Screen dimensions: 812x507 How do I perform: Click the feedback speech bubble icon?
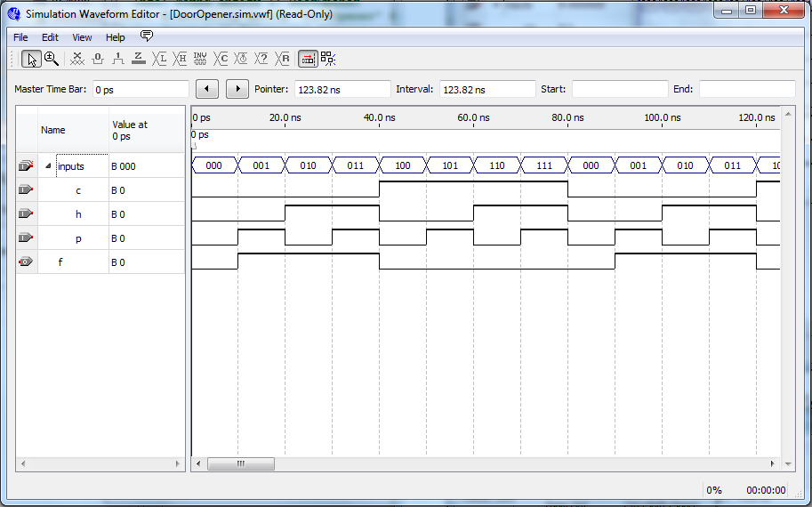click(x=147, y=36)
